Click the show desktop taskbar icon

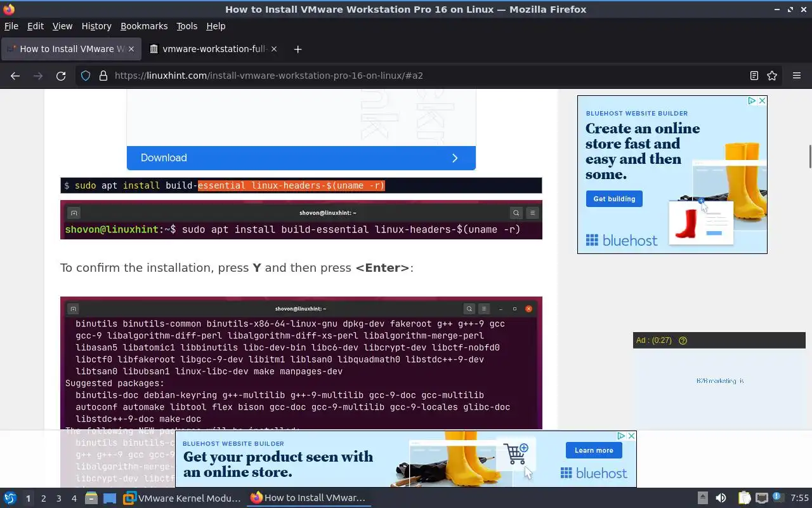110,498
